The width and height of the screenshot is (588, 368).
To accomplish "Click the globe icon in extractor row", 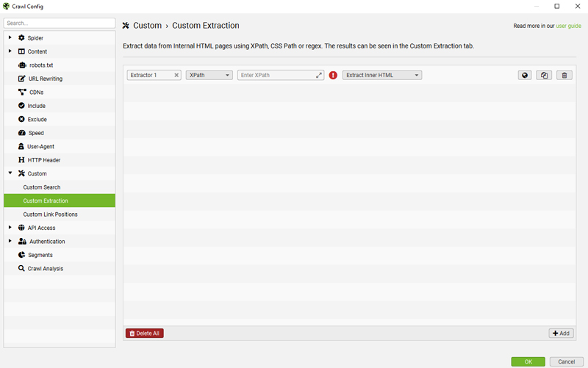I will point(525,75).
